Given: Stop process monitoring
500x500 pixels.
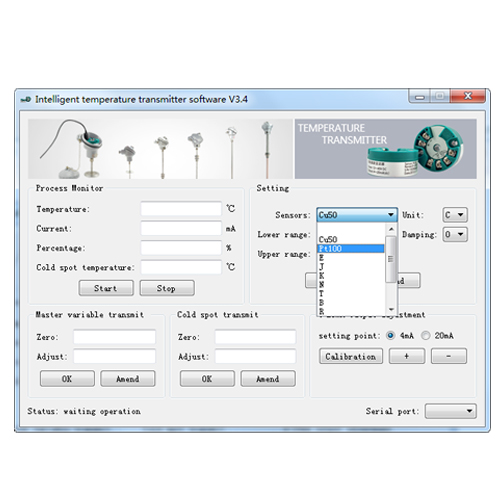Looking at the screenshot, I should coord(167,288).
